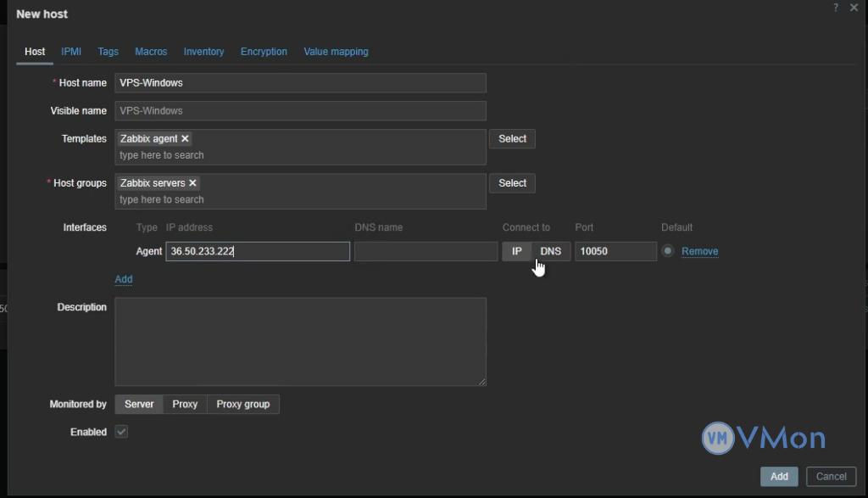Image resolution: width=868 pixels, height=498 pixels.
Task: Go to the Encryption tab
Action: pos(264,52)
